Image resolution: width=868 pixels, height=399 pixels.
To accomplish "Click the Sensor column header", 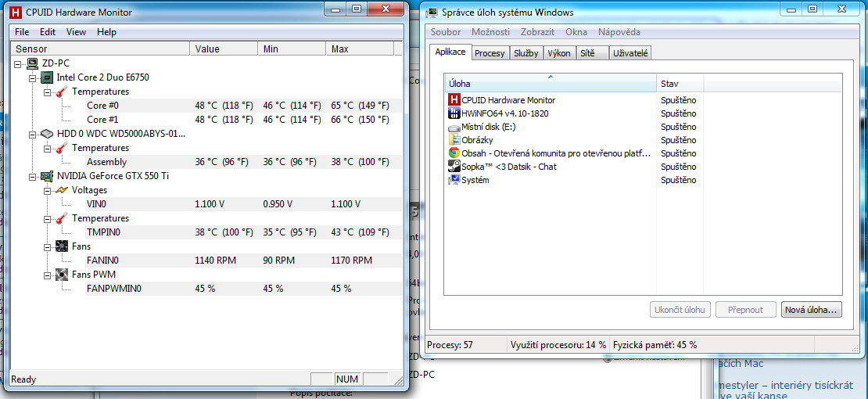I will 100,49.
